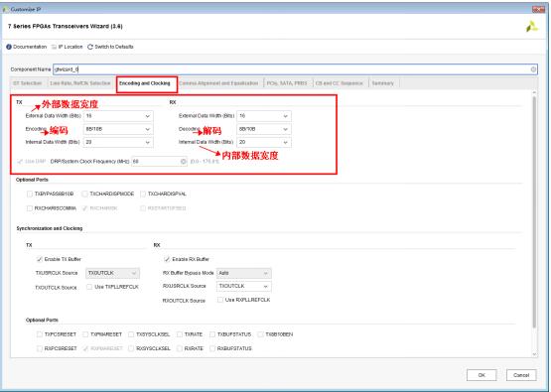This screenshot has width=551, height=392.
Task: Tick the TXPCSRESET port checkbox
Action: (x=40, y=334)
